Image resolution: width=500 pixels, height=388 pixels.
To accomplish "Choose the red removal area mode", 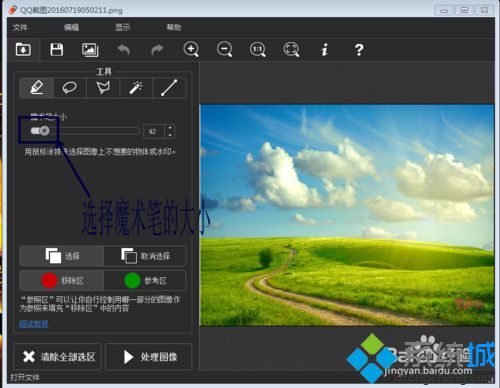I will coord(62,281).
